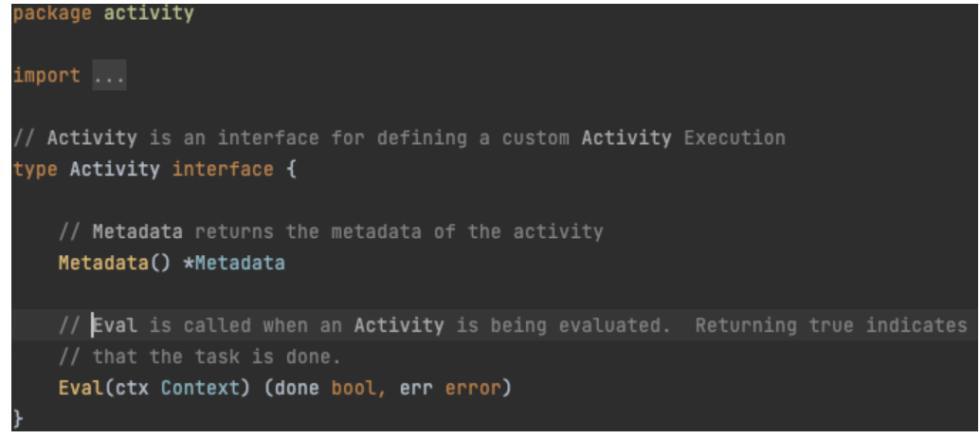Click the activity package name
The image size is (980, 439).
click(149, 13)
